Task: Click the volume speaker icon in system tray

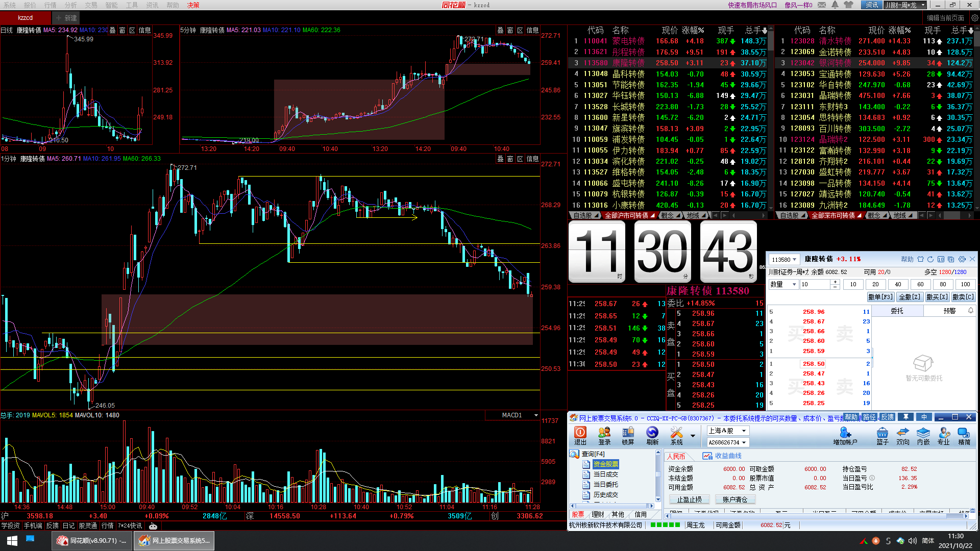Action: [x=913, y=541]
